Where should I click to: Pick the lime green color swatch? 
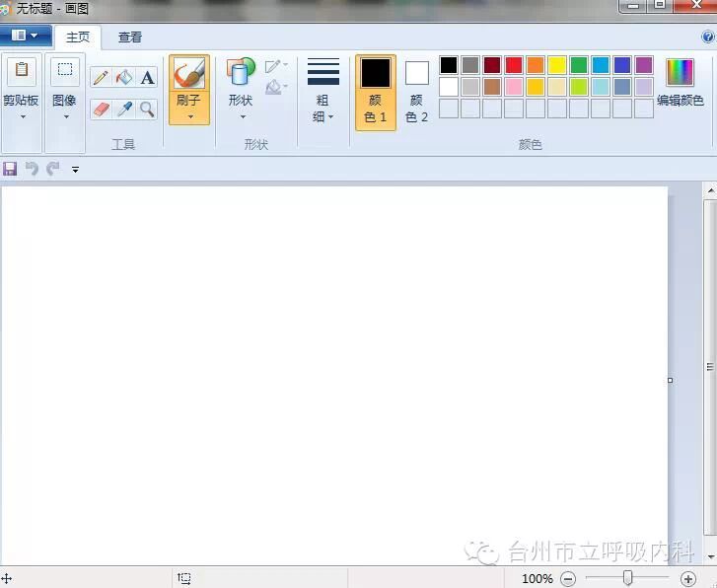(579, 87)
